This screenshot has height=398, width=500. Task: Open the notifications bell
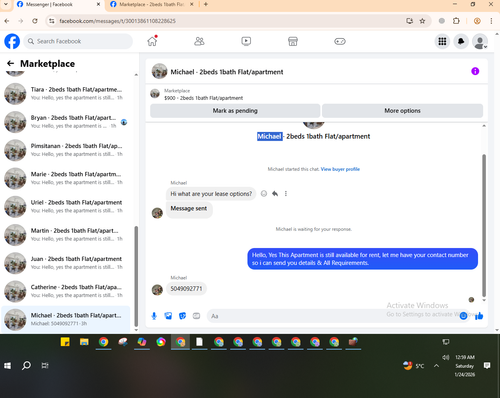(461, 41)
